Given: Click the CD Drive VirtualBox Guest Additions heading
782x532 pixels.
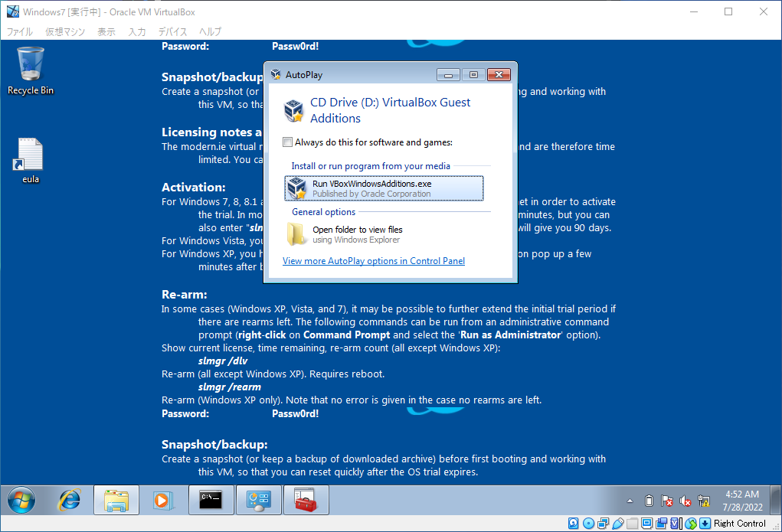Looking at the screenshot, I should (x=390, y=110).
